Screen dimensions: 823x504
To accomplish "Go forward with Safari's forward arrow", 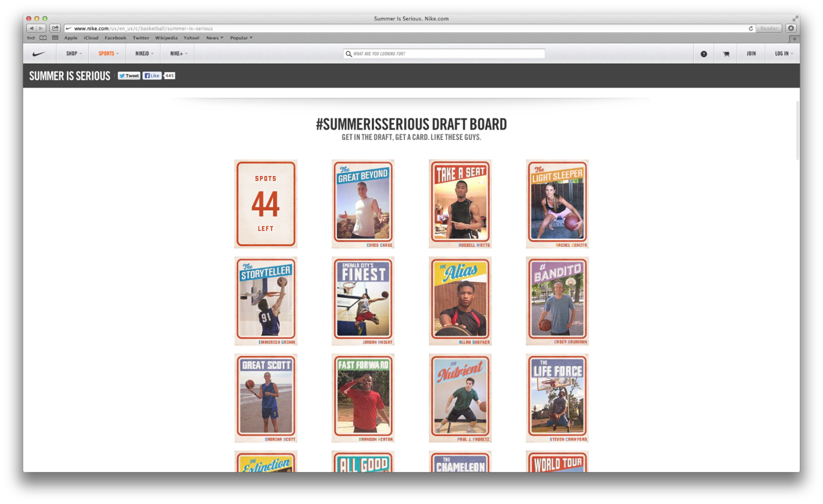I will pyautogui.click(x=41, y=29).
